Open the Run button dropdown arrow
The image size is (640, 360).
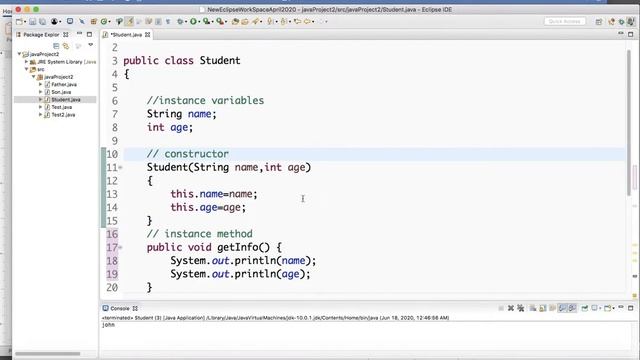(199, 22)
